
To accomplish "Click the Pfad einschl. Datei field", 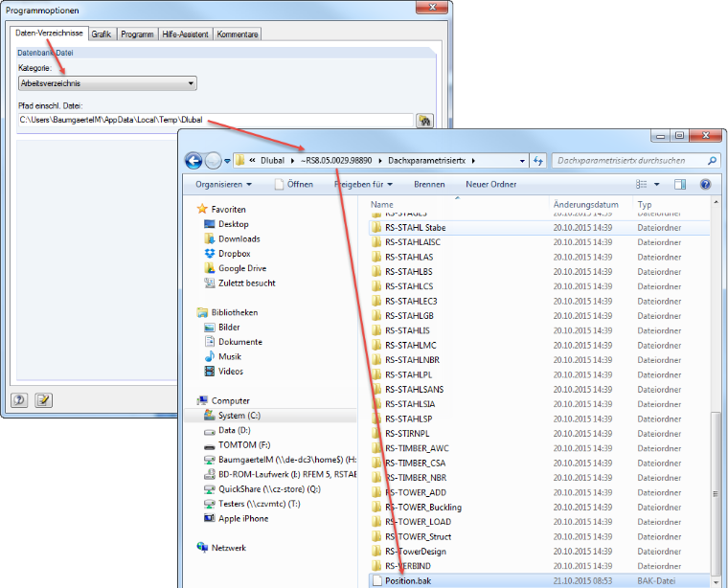I will coord(216,121).
